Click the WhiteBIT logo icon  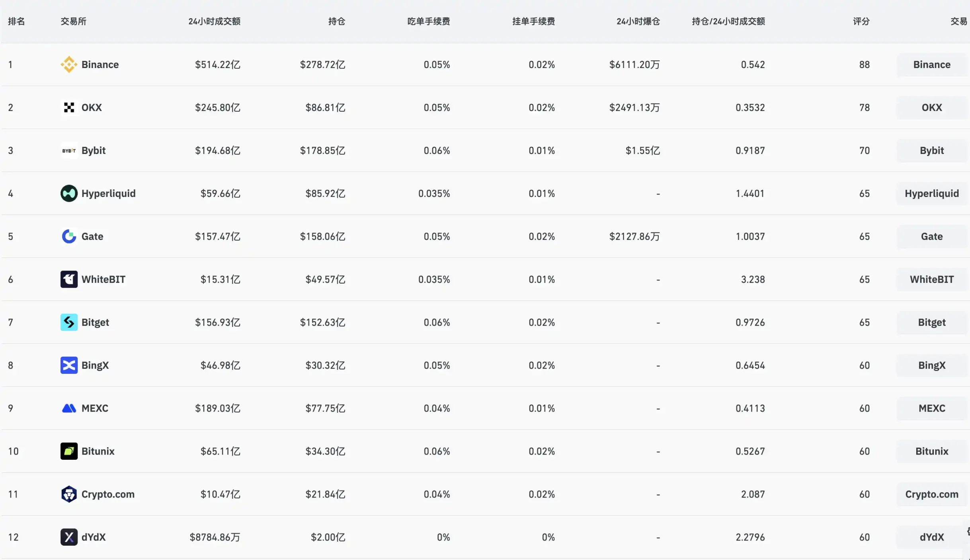tap(68, 279)
